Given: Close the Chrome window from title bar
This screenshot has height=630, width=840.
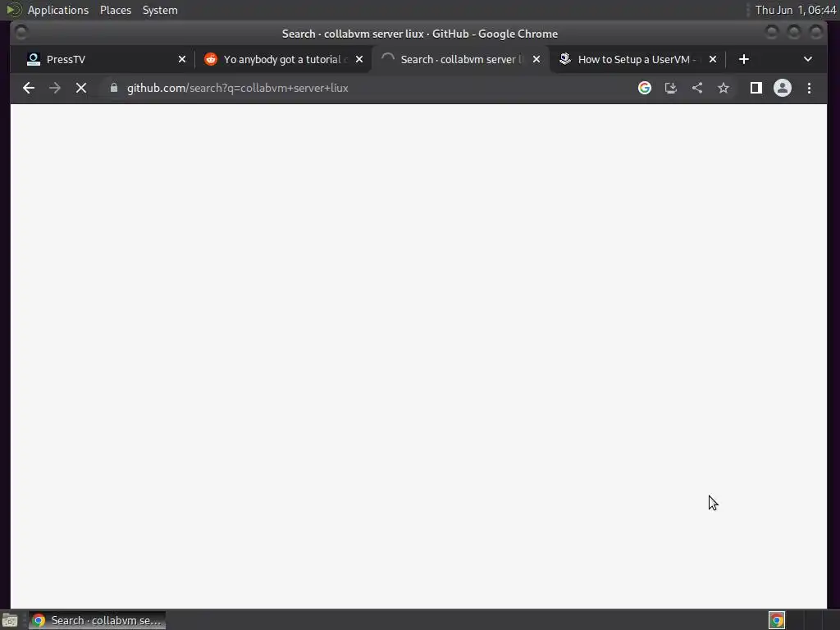Looking at the screenshot, I should click(816, 33).
